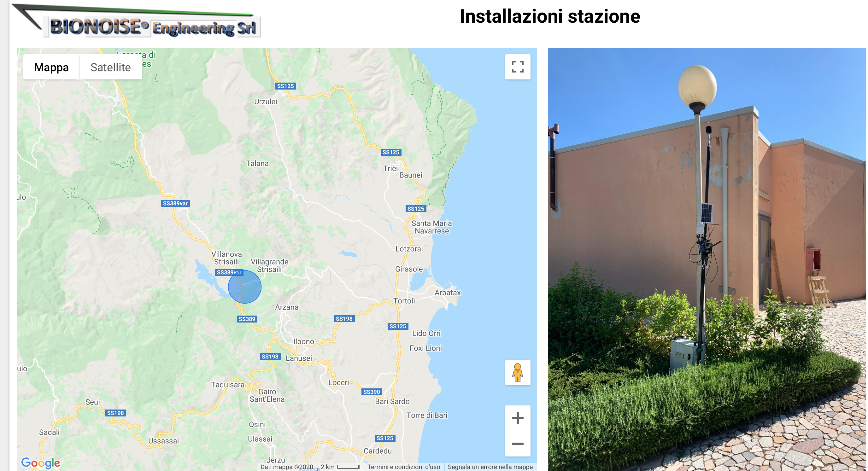Select the Mappa map view

pos(51,67)
